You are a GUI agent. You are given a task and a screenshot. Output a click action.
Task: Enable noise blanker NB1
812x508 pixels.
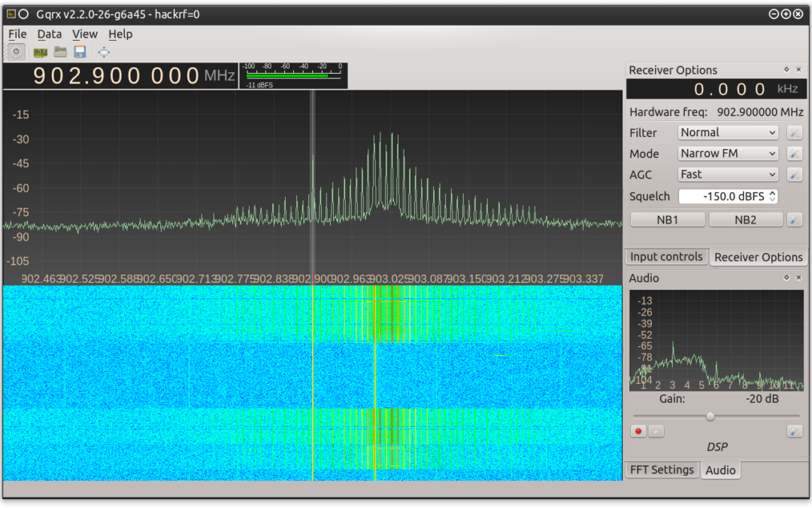point(667,219)
